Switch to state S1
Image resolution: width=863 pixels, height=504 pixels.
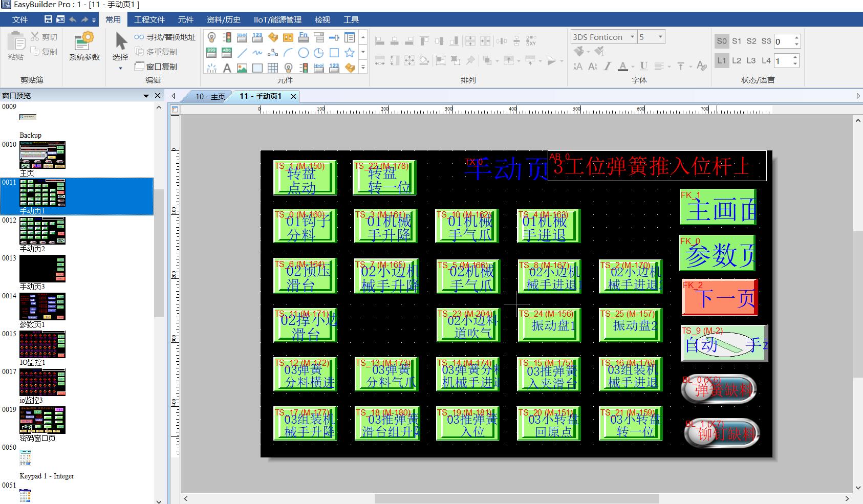click(737, 41)
